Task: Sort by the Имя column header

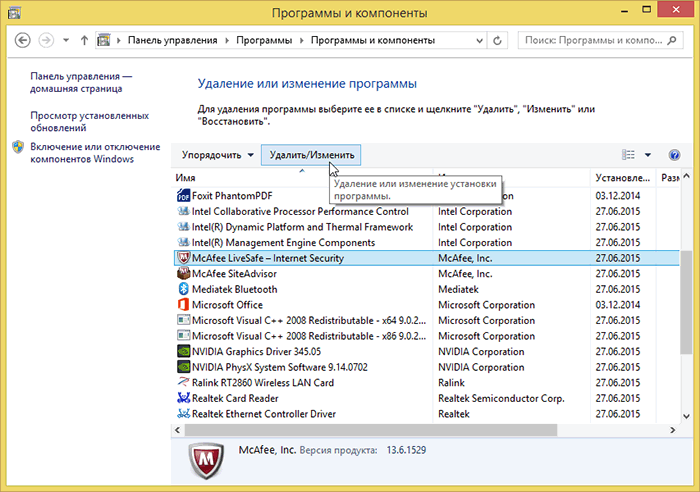Action: [302, 178]
